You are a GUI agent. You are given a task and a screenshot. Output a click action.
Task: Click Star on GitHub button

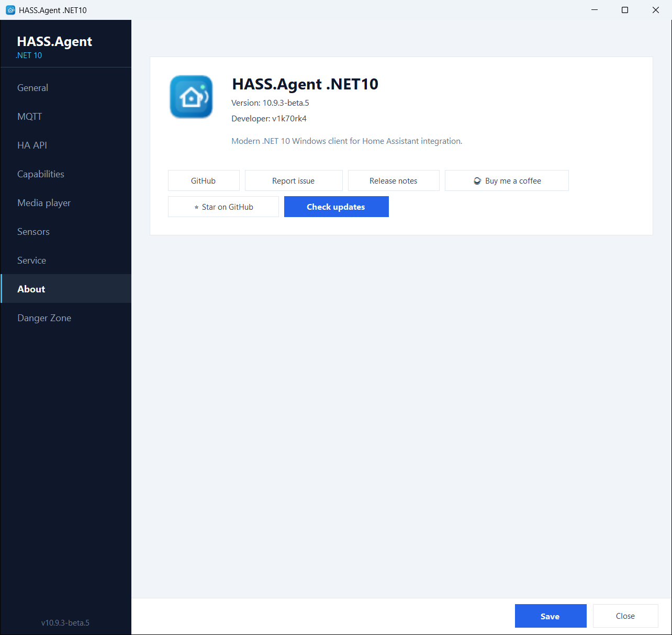[223, 207]
